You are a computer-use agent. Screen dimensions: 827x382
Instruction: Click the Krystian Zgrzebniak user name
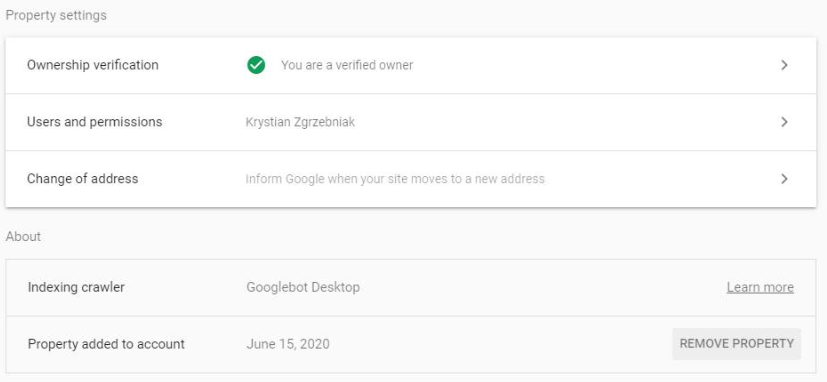[300, 122]
